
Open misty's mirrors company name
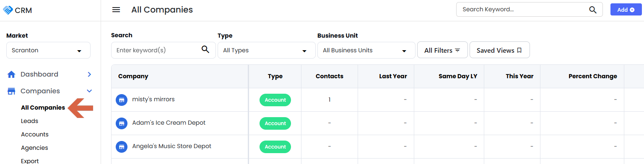[x=153, y=100]
